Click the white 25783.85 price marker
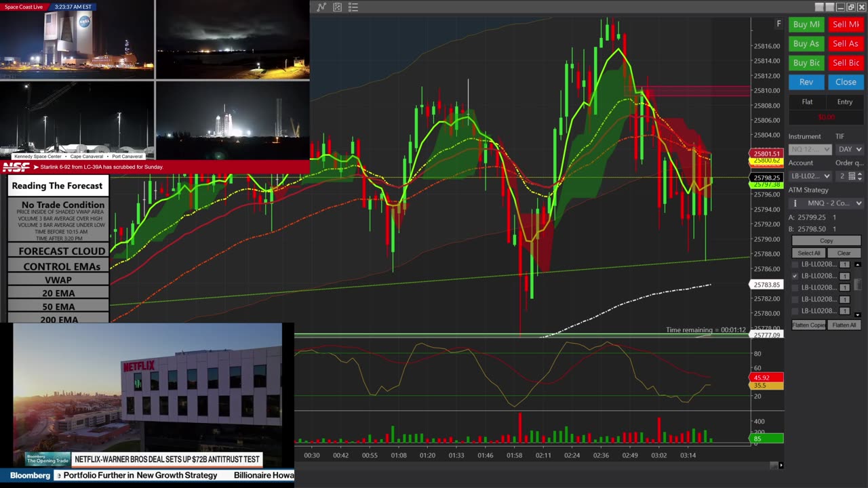This screenshot has width=868, height=488. [x=766, y=285]
